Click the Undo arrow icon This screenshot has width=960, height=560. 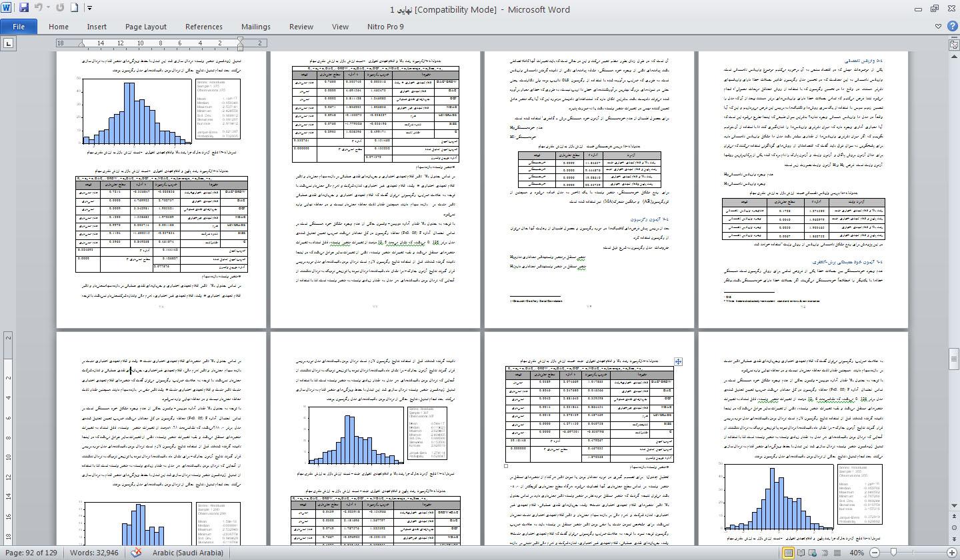38,8
